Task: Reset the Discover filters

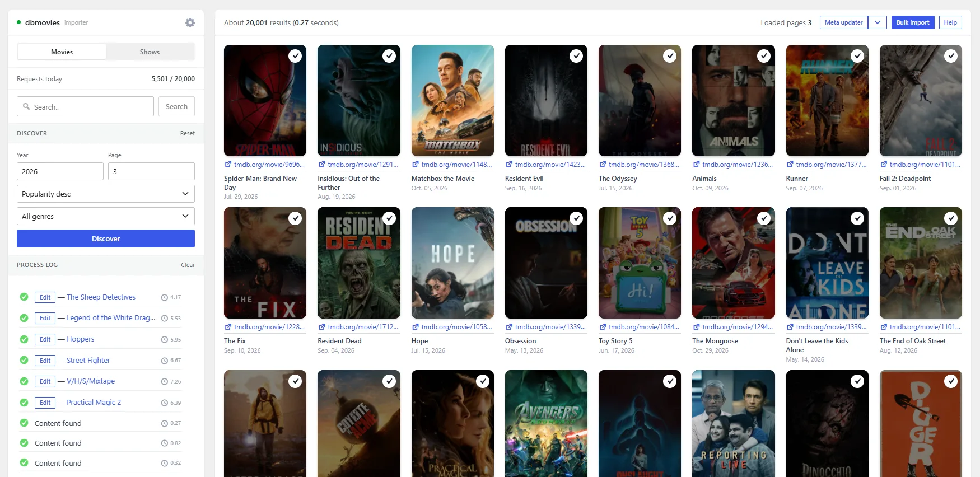Action: (188, 133)
